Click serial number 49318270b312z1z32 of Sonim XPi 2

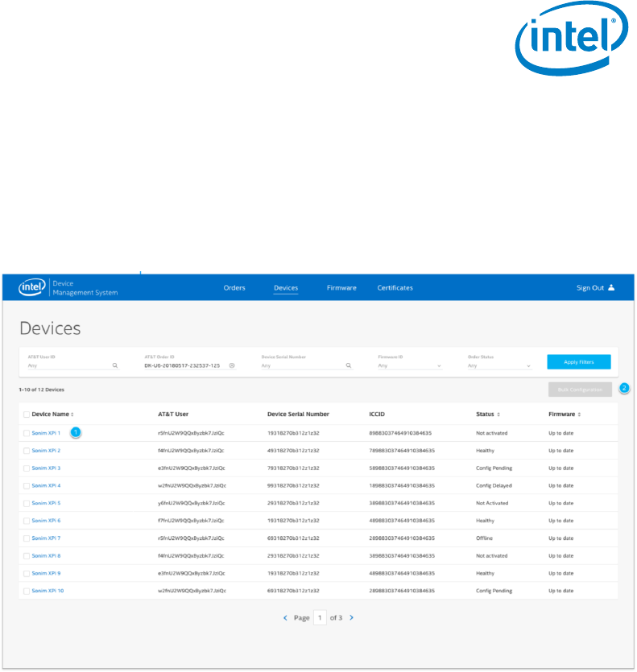coord(293,451)
